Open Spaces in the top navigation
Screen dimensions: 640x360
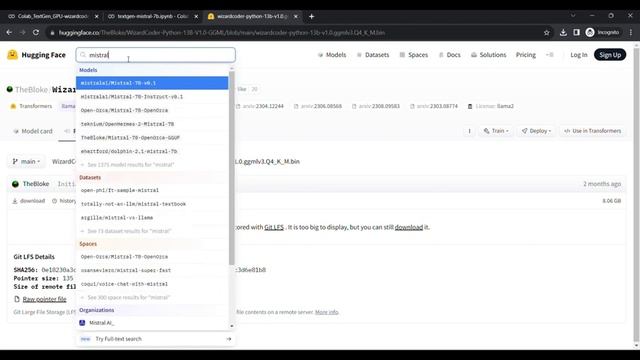(x=414, y=55)
